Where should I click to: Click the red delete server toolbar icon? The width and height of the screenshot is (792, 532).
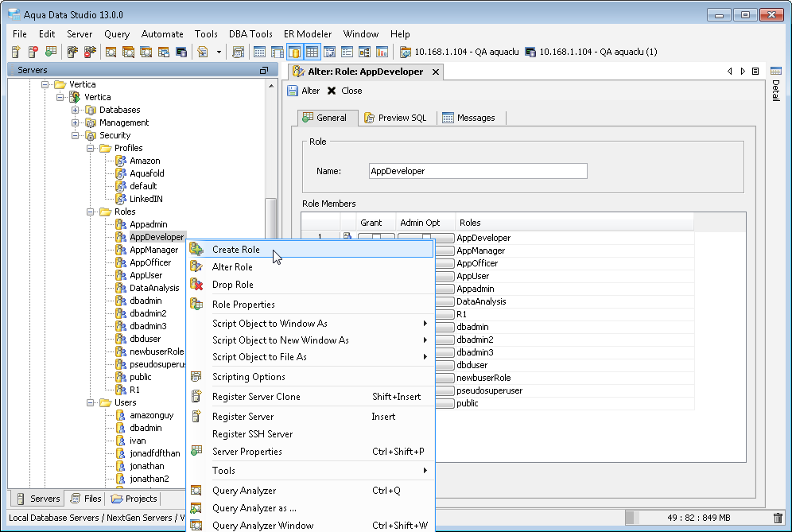(33, 52)
